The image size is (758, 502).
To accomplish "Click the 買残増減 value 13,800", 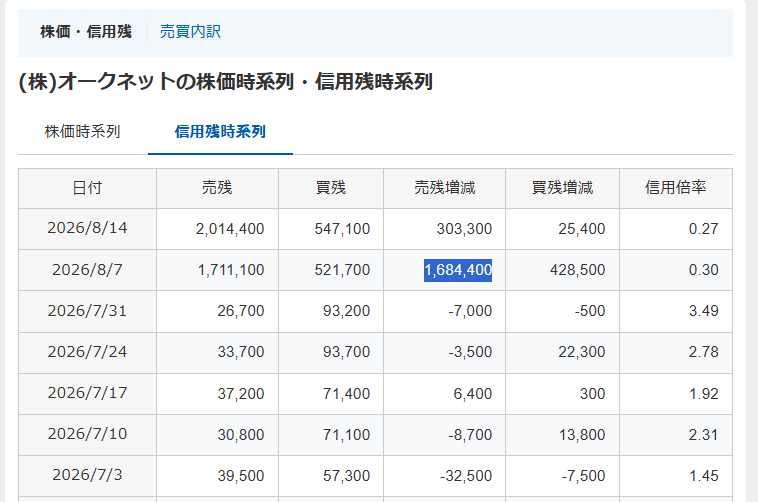I will click(582, 435).
